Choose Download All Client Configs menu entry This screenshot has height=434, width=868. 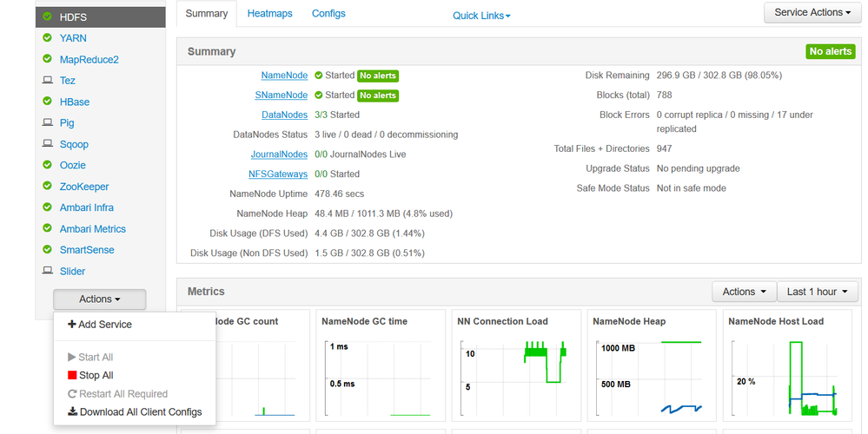tap(140, 412)
